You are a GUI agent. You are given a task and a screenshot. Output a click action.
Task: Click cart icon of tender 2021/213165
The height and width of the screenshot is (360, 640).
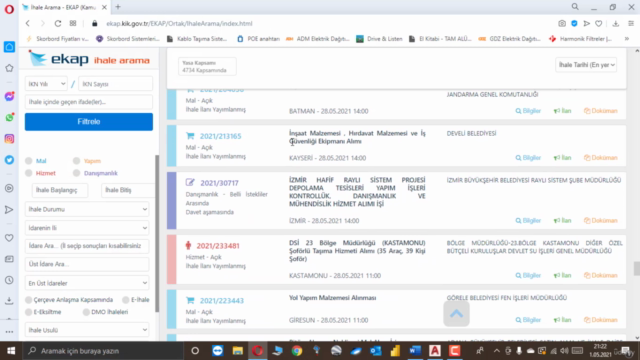(x=190, y=136)
